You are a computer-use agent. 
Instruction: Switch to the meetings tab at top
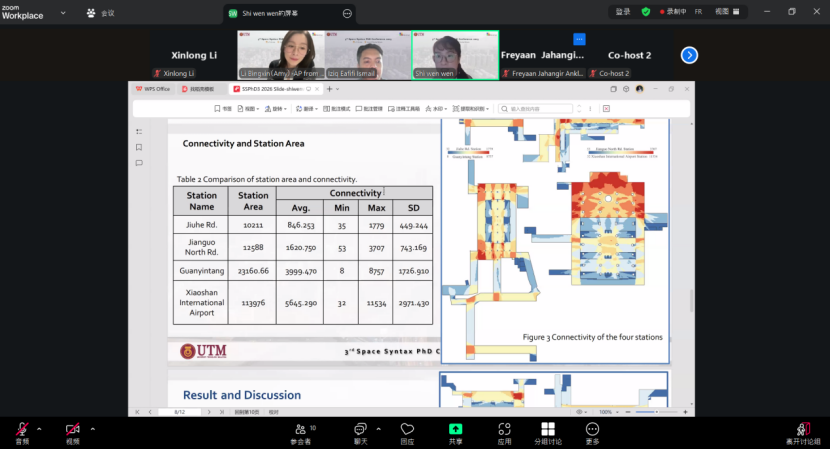pyautogui.click(x=100, y=13)
